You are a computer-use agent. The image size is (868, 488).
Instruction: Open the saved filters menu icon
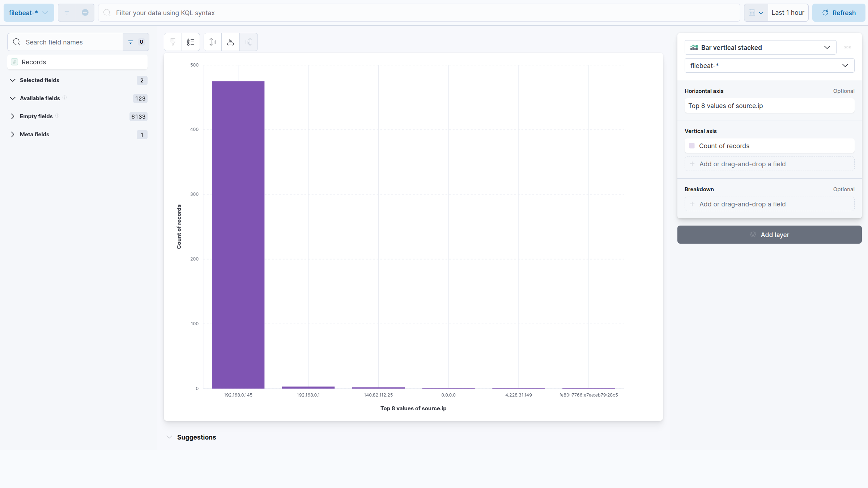pos(67,13)
